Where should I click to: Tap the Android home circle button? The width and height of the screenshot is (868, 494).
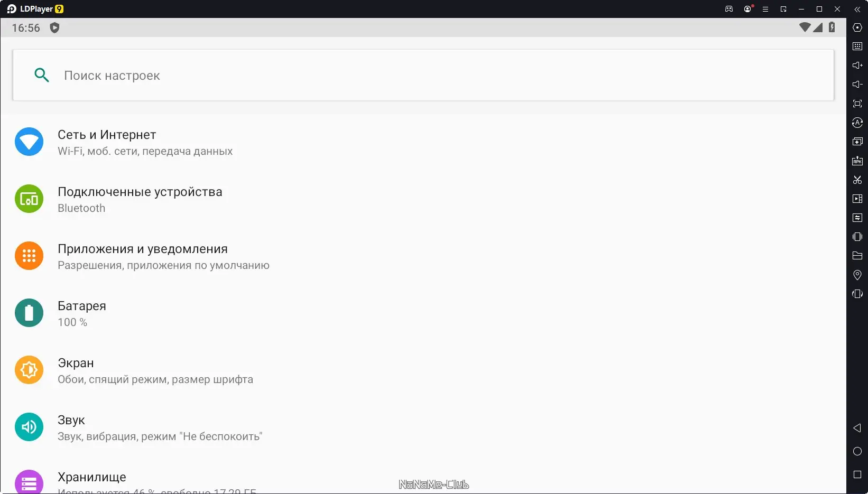point(857,451)
